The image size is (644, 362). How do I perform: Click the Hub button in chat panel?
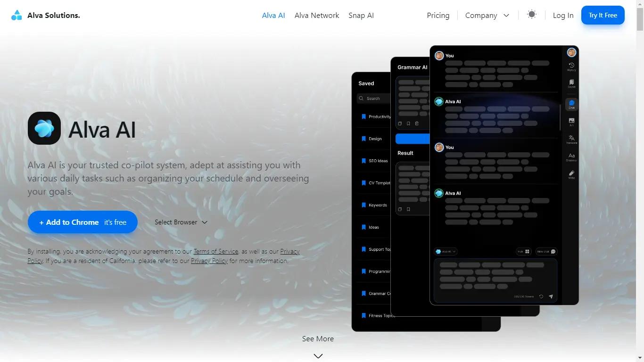pyautogui.click(x=523, y=252)
